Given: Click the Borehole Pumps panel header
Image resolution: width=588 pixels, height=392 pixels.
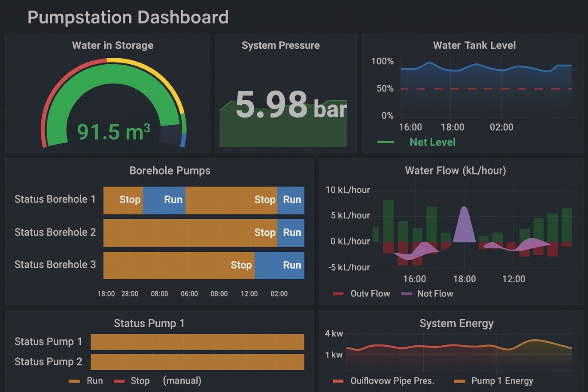Looking at the screenshot, I should pyautogui.click(x=170, y=170).
